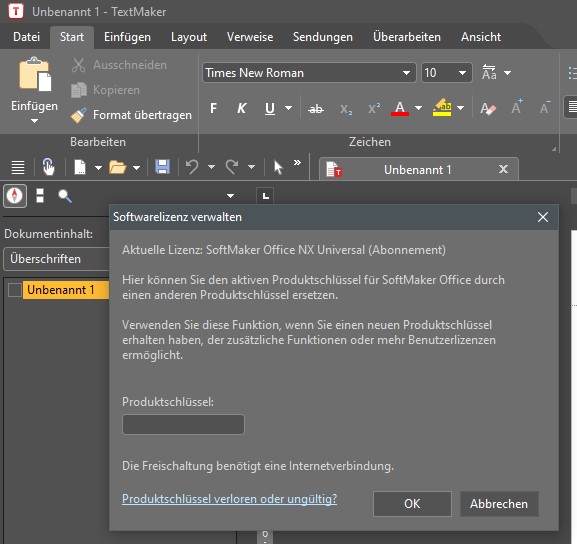The image size is (577, 544).
Task: Open Produktschlüssel verloren oder ungültig link
Action: pos(230,499)
